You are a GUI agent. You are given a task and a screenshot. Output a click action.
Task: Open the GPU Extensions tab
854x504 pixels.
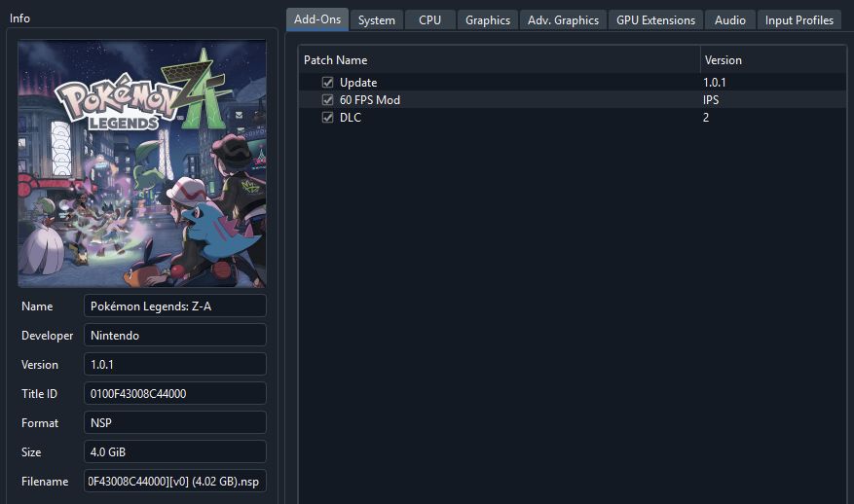[x=655, y=20]
